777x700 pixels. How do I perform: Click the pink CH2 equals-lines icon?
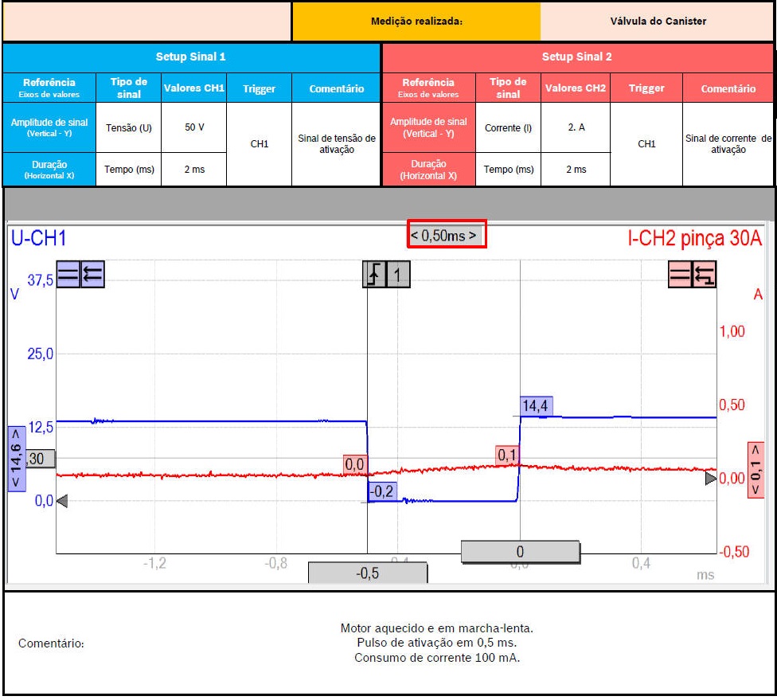click(680, 275)
